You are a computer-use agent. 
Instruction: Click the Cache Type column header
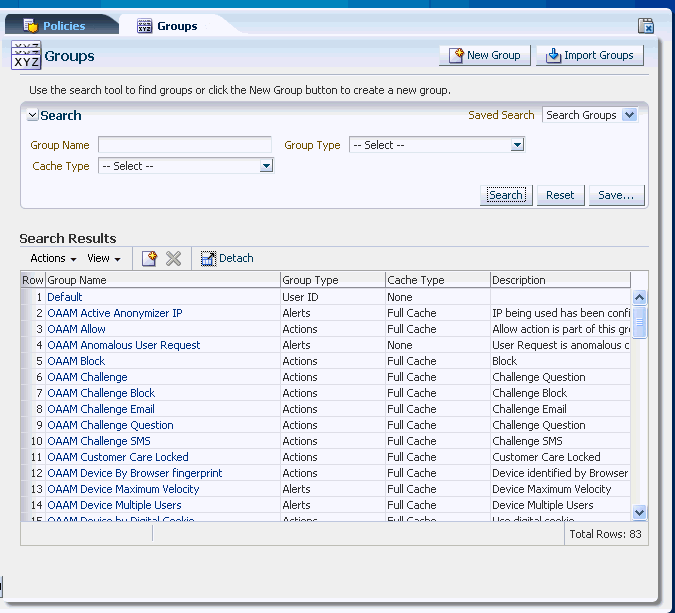click(x=438, y=280)
